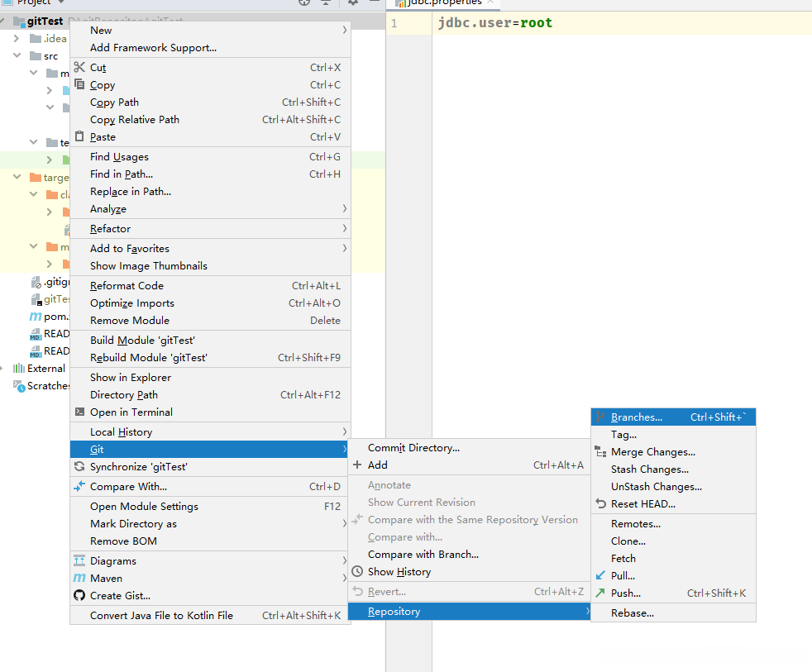Click the Reset HEAD undo icon
This screenshot has width=812, height=672.
point(600,503)
